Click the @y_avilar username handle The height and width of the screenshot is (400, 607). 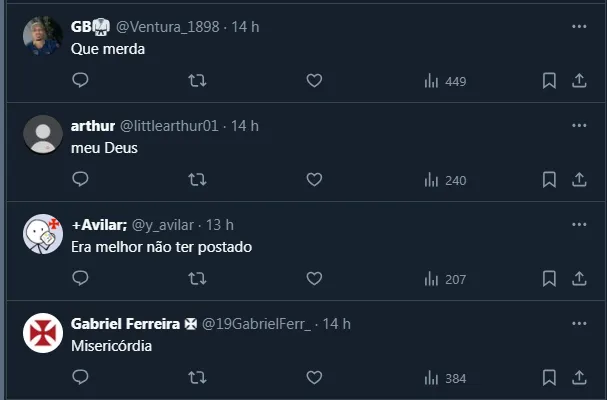point(165,225)
